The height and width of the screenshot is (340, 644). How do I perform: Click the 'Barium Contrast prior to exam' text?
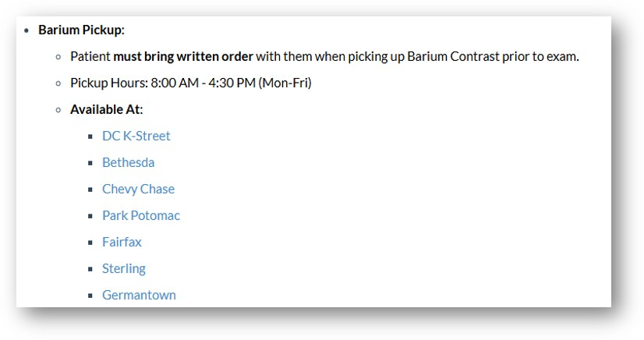pyautogui.click(x=493, y=56)
